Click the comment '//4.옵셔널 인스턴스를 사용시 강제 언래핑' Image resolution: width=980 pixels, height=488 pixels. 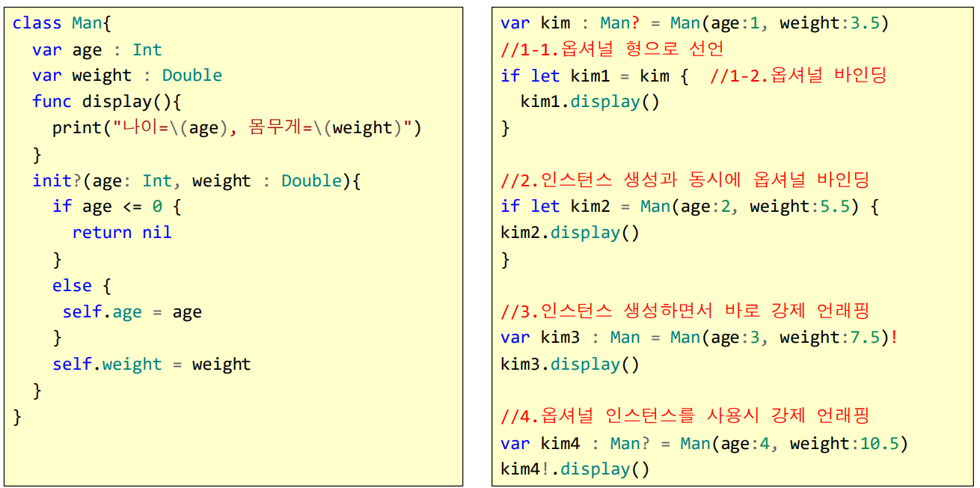pyautogui.click(x=685, y=417)
